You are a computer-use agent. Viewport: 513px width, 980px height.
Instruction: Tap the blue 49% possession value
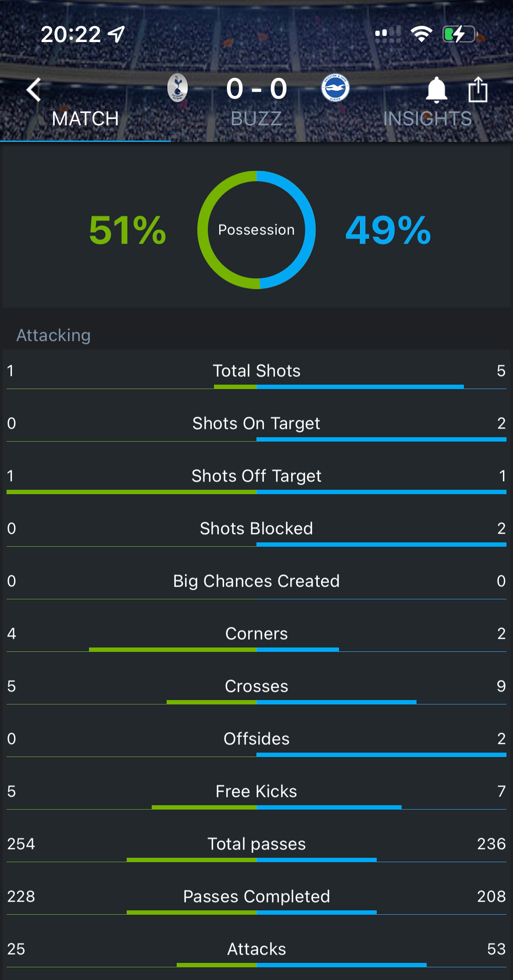click(x=388, y=230)
